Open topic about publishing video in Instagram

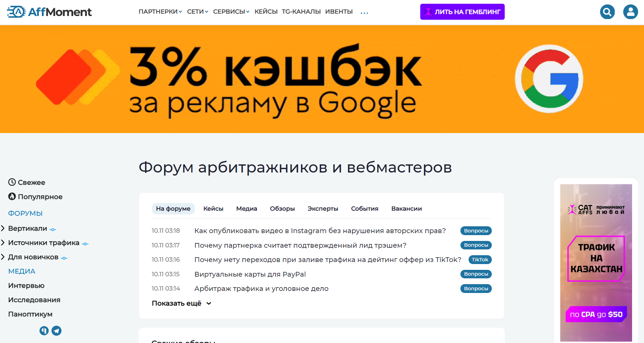(x=320, y=231)
